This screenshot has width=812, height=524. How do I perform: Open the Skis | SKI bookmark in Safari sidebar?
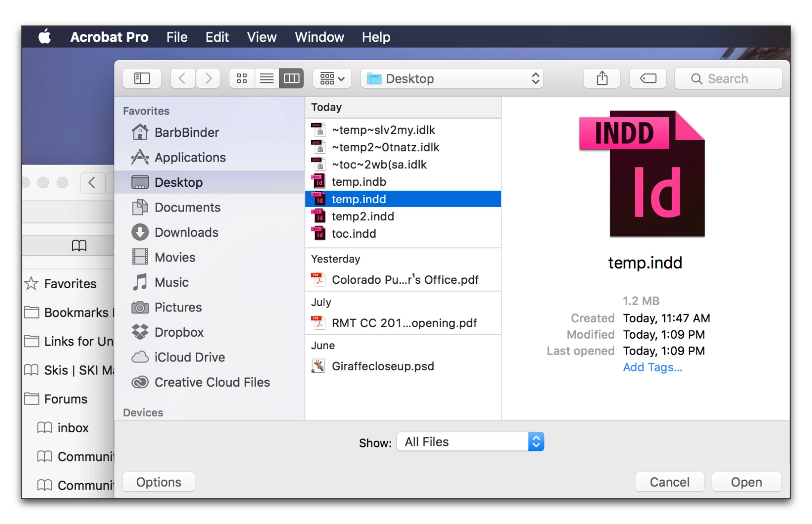click(x=68, y=370)
